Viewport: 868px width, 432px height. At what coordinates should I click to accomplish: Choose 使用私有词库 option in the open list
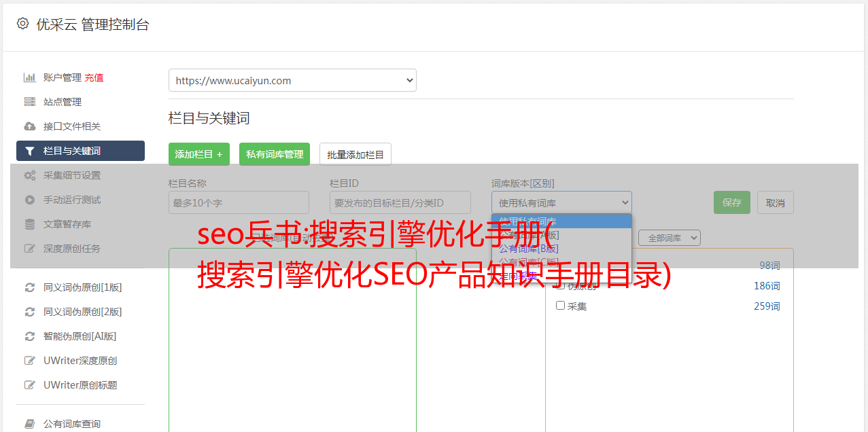[561, 221]
